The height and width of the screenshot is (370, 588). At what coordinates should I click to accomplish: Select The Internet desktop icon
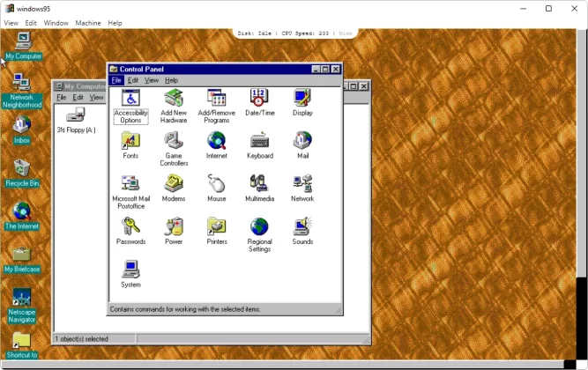[x=22, y=211]
